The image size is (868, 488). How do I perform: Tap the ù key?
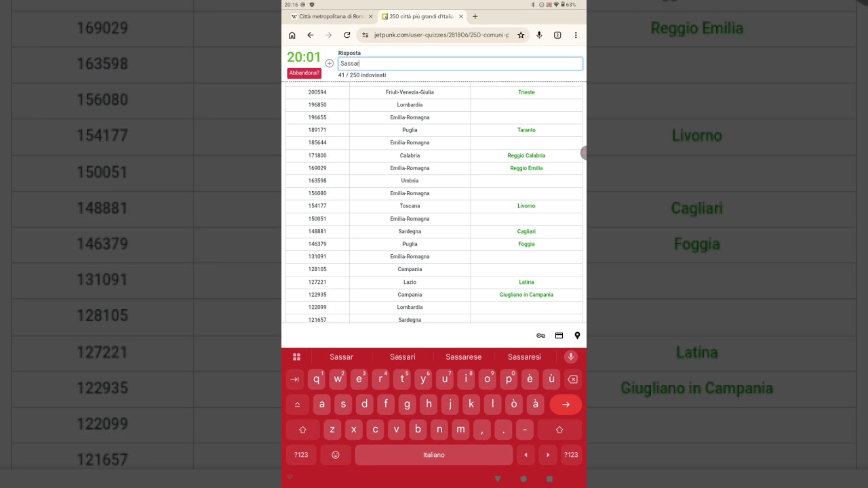pos(551,380)
